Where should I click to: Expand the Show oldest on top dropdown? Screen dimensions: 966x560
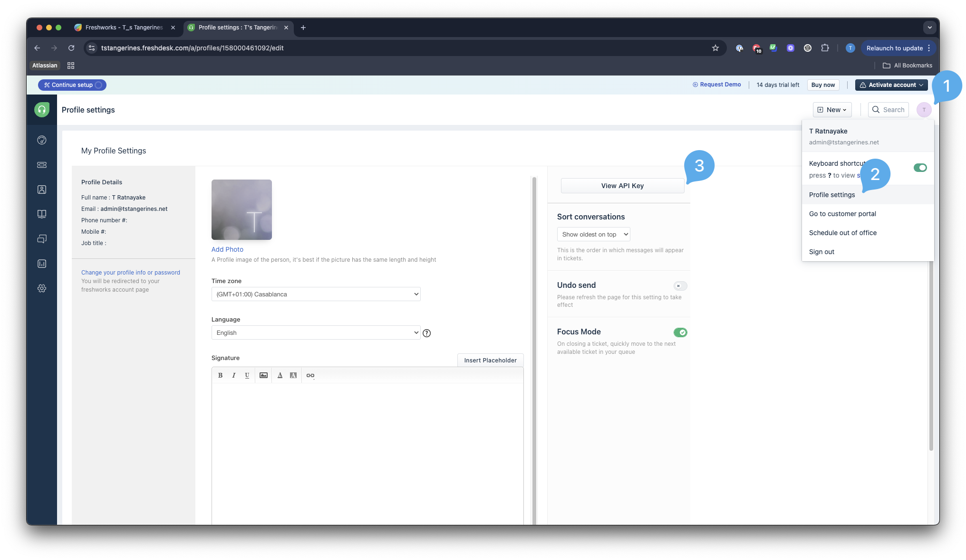click(593, 234)
